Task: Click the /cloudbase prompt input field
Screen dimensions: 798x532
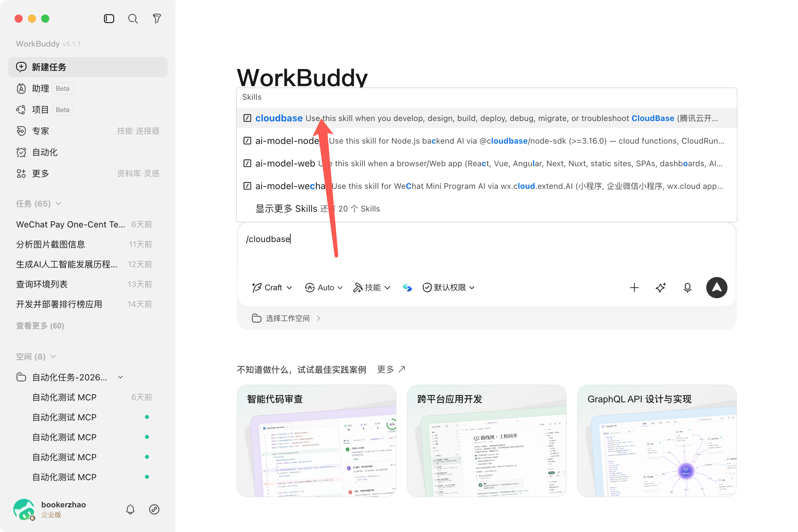Action: tap(486, 249)
